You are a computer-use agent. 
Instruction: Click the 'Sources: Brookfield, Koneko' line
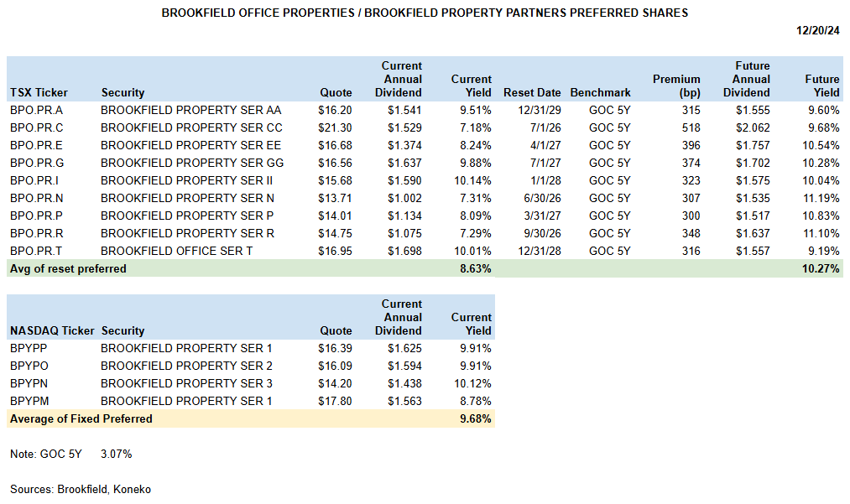[x=81, y=490]
